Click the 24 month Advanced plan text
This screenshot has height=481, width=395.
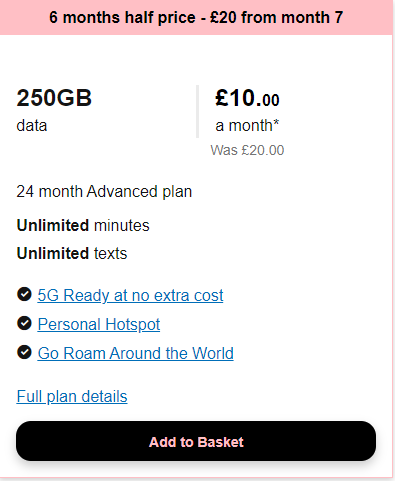104,192
